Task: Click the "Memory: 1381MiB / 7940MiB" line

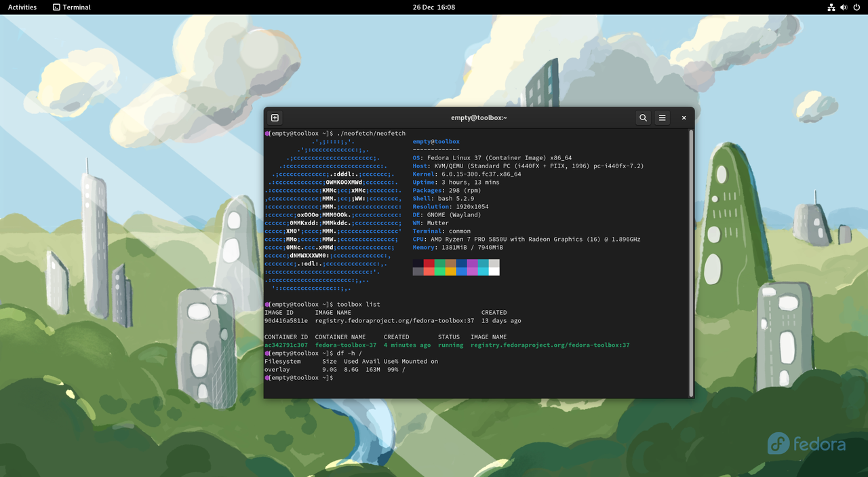Action: click(458, 247)
